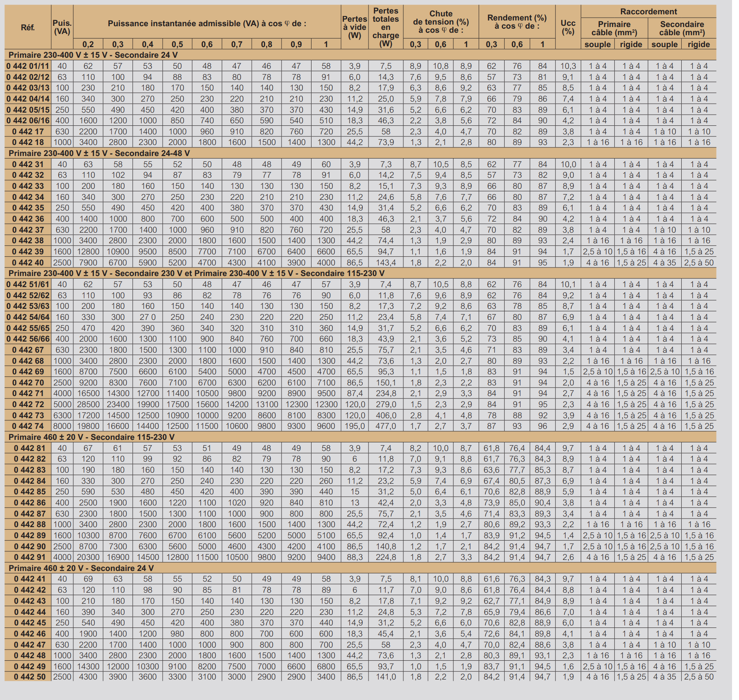Click reference '0 442 17'

[x=28, y=131]
